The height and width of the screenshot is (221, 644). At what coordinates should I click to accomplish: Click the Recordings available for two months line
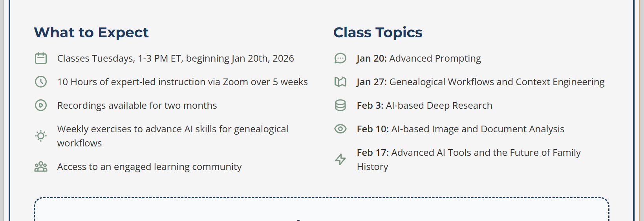pyautogui.click(x=137, y=105)
